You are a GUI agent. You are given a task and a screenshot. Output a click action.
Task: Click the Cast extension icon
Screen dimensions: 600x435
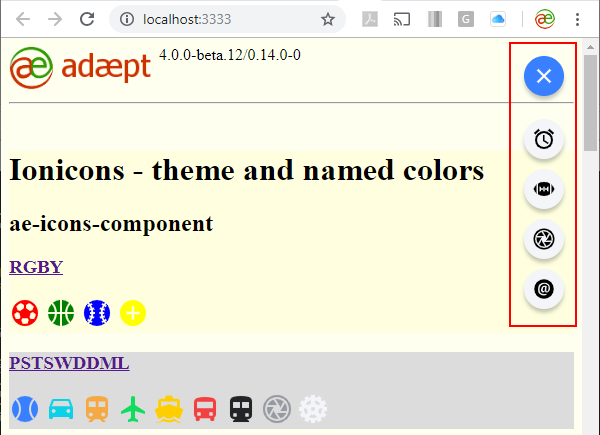(x=402, y=19)
